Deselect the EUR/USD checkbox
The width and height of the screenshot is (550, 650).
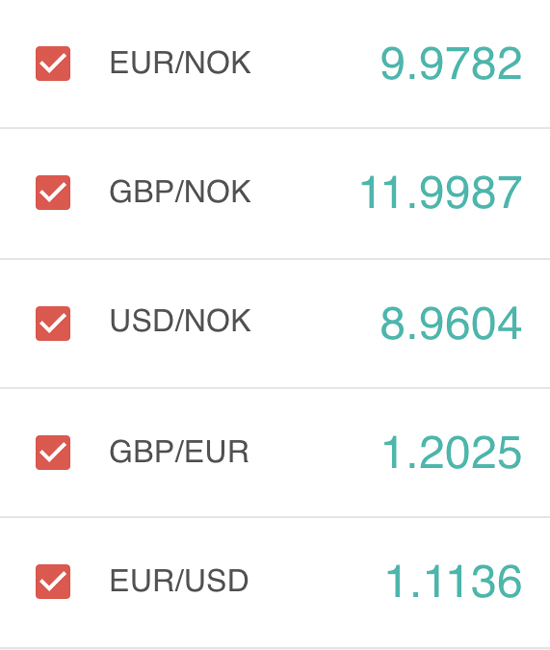coord(53,581)
